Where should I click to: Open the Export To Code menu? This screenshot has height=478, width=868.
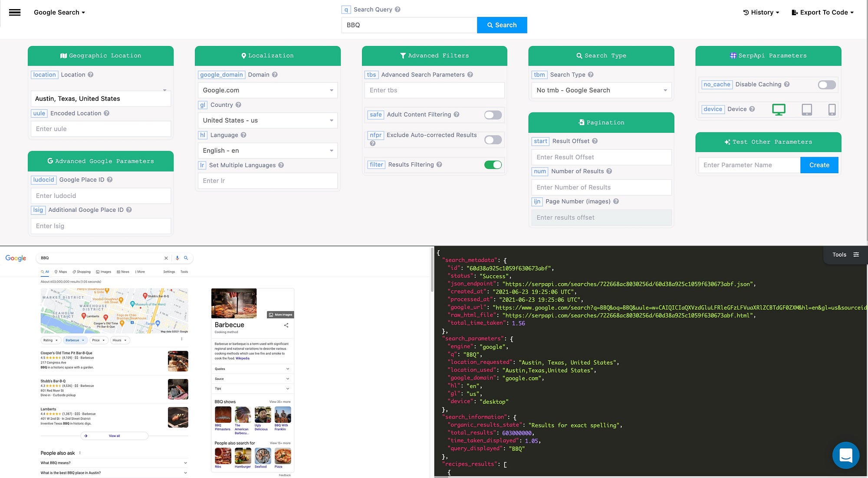[x=822, y=13]
